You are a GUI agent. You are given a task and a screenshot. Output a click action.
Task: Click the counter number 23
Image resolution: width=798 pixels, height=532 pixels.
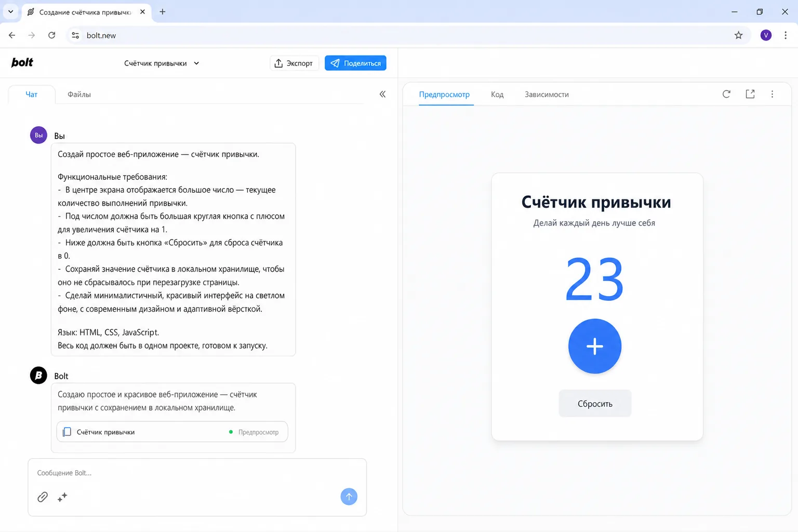click(594, 279)
